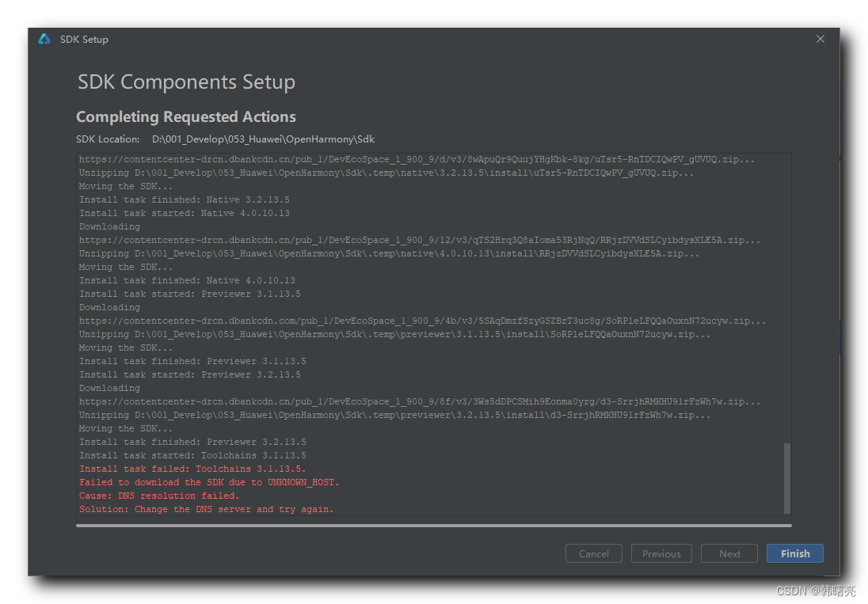Click 'Install task finished: Native 4.0.10.13' log line
Image resolution: width=868 pixels, height=604 pixels.
[187, 280]
